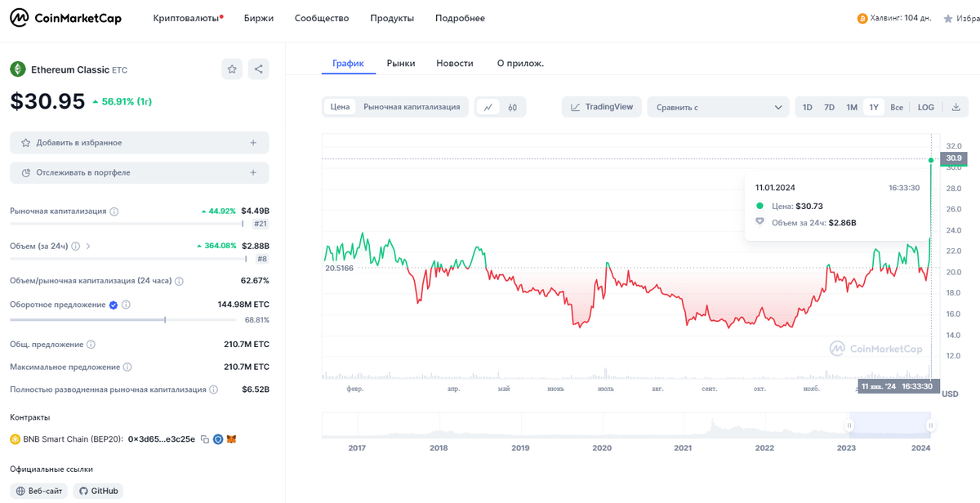Open the Продукты menu
Viewport: 980px width, 503px height.
tap(392, 18)
